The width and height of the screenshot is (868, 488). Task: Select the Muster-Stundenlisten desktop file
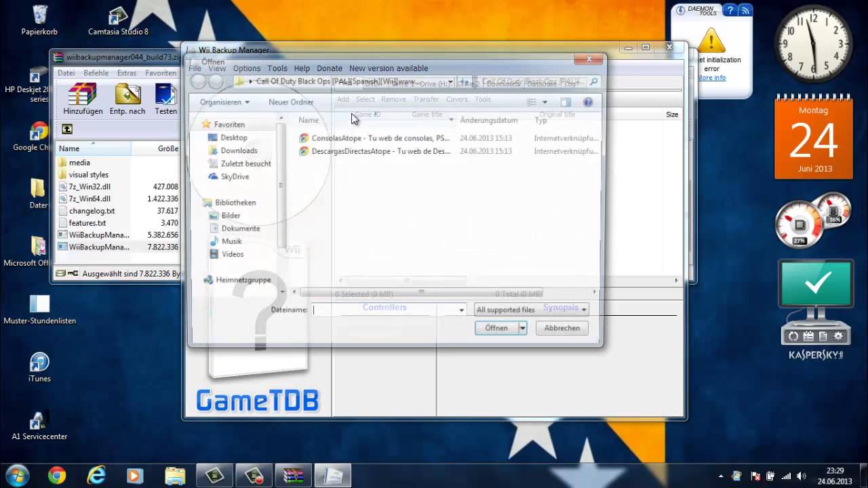click(x=39, y=310)
